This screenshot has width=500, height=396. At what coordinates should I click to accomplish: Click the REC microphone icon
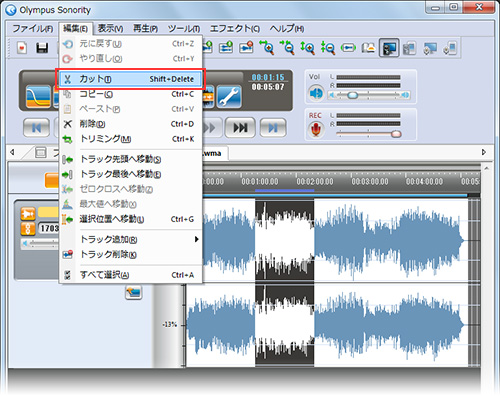pyautogui.click(x=316, y=129)
